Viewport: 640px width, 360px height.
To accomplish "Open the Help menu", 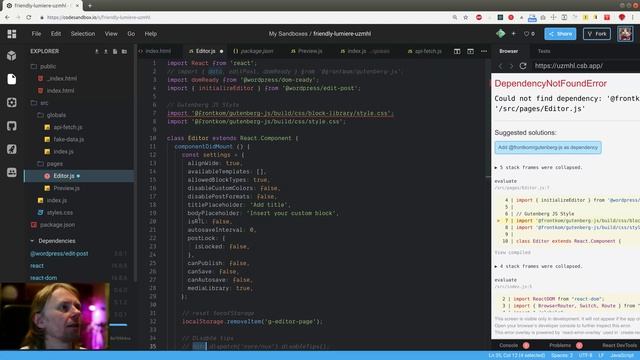I will (151, 34).
